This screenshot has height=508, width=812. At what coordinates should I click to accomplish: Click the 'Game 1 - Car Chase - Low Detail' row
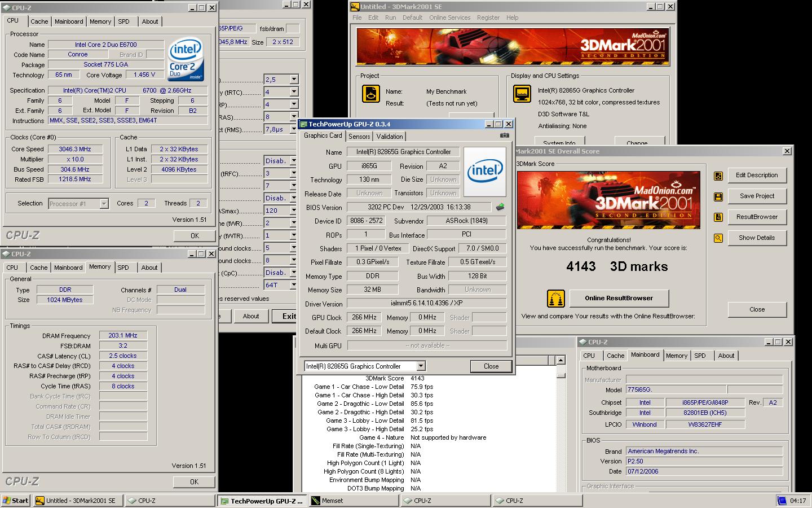pyautogui.click(x=374, y=387)
